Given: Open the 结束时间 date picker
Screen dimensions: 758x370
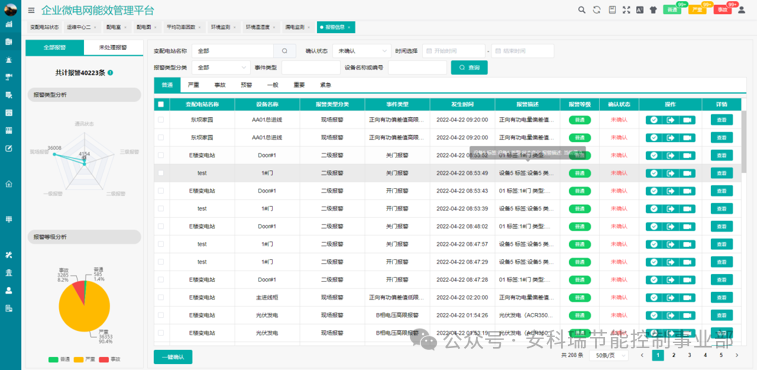Looking at the screenshot, I should 523,51.
